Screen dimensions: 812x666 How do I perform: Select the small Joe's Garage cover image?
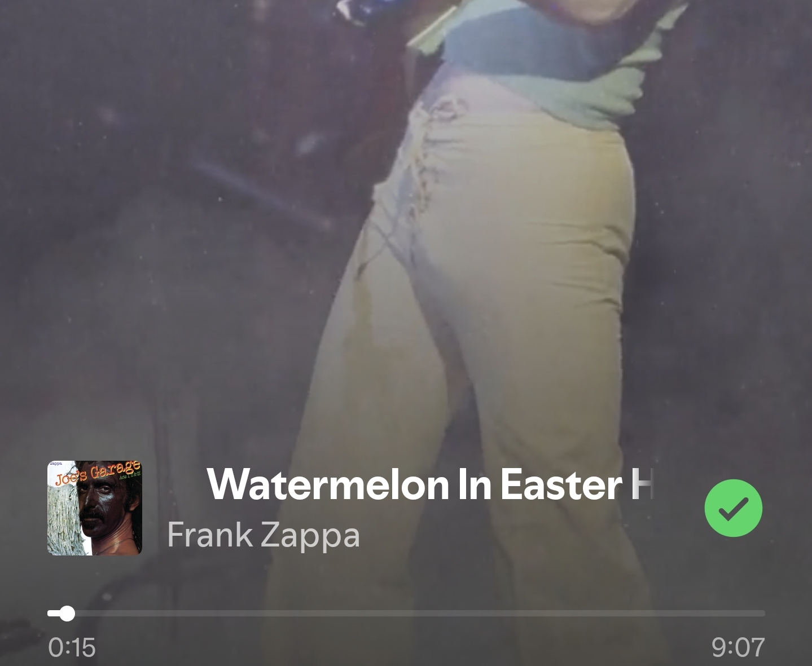click(x=95, y=508)
